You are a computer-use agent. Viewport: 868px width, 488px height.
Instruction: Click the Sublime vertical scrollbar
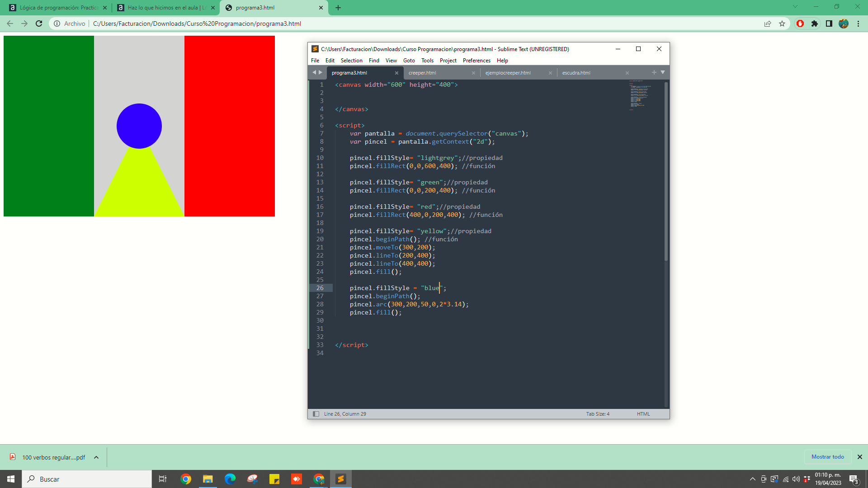[x=666, y=172]
